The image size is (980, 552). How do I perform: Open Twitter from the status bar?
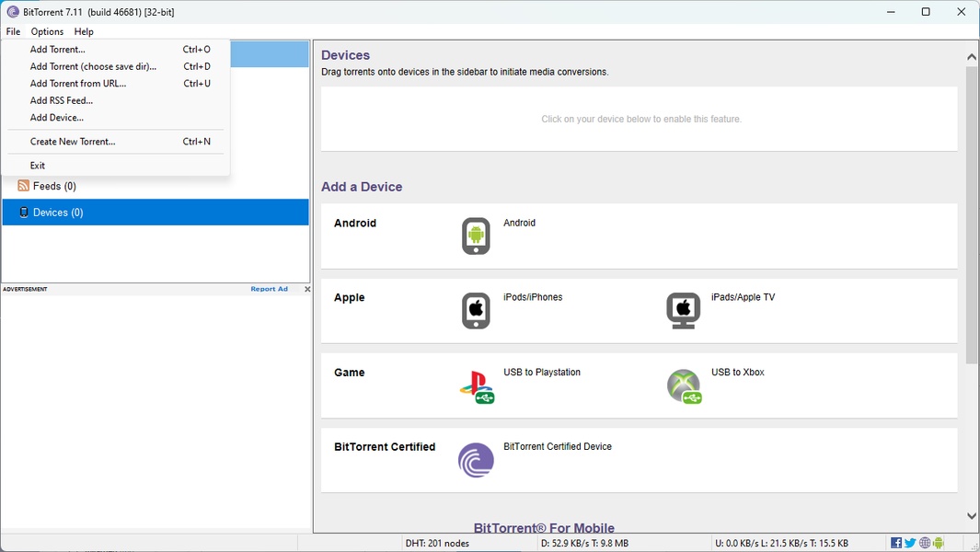[910, 542]
